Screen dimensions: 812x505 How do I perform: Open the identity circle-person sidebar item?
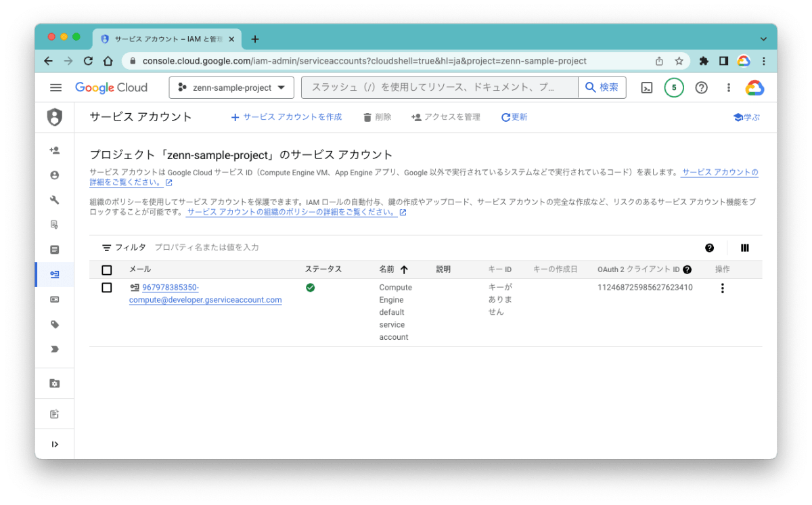coord(55,175)
